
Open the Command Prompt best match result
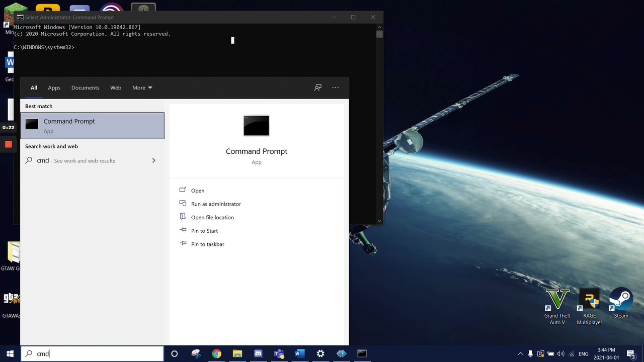click(92, 126)
